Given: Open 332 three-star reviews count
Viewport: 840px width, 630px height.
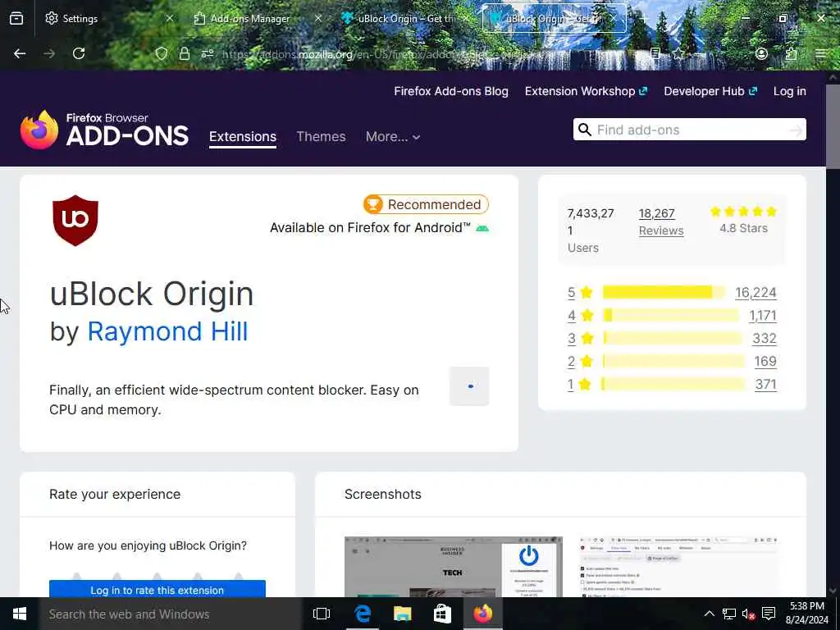Looking at the screenshot, I should click(x=765, y=339).
